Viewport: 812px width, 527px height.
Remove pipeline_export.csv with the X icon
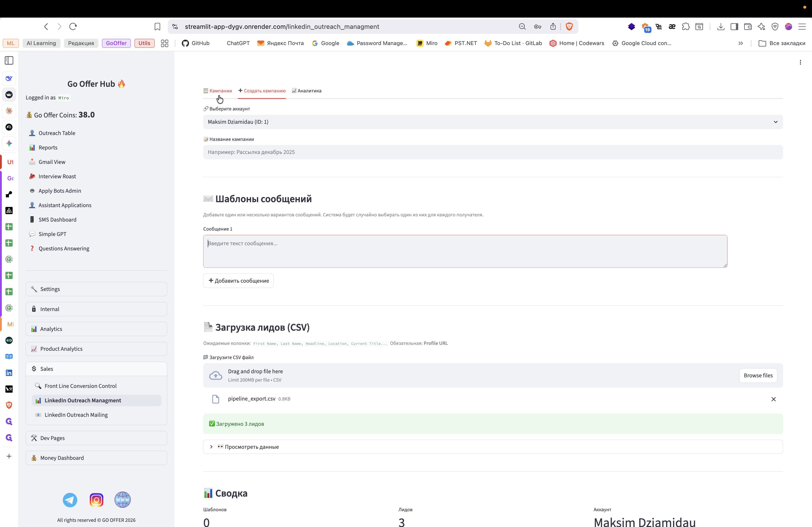(x=773, y=399)
